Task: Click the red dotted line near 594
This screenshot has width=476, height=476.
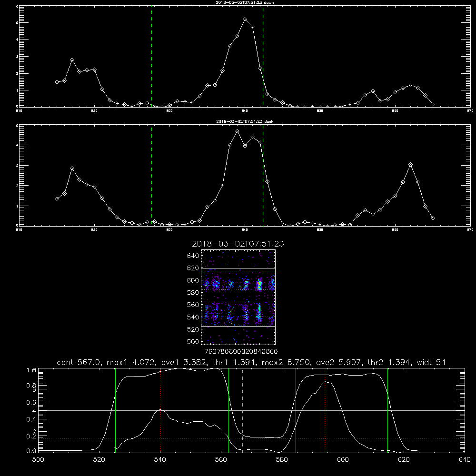Action: [x=325, y=409]
